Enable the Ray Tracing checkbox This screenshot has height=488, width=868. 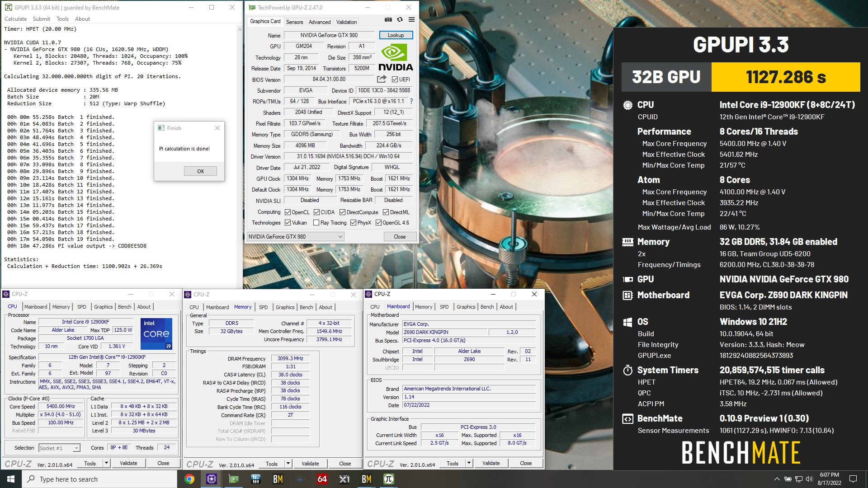pos(316,223)
